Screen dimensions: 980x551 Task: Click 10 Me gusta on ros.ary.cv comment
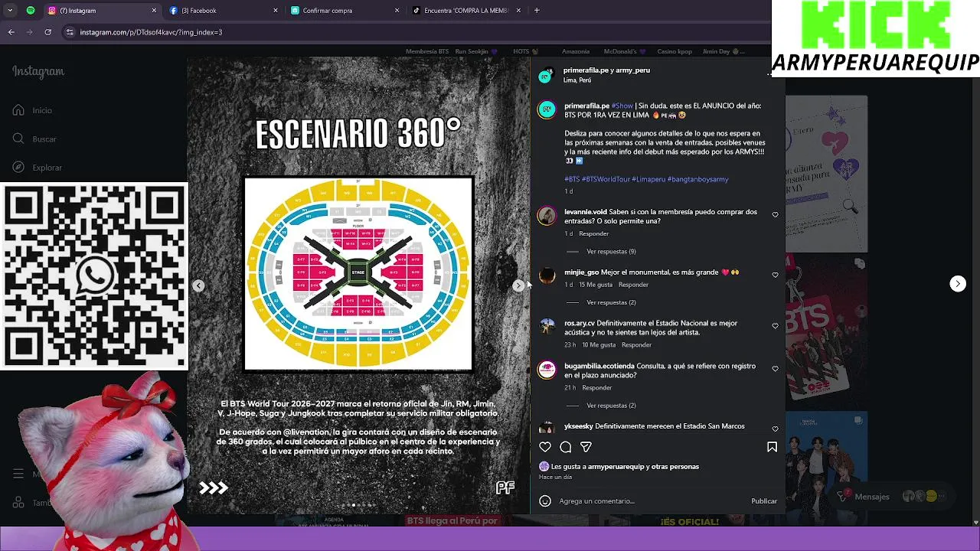click(x=599, y=344)
